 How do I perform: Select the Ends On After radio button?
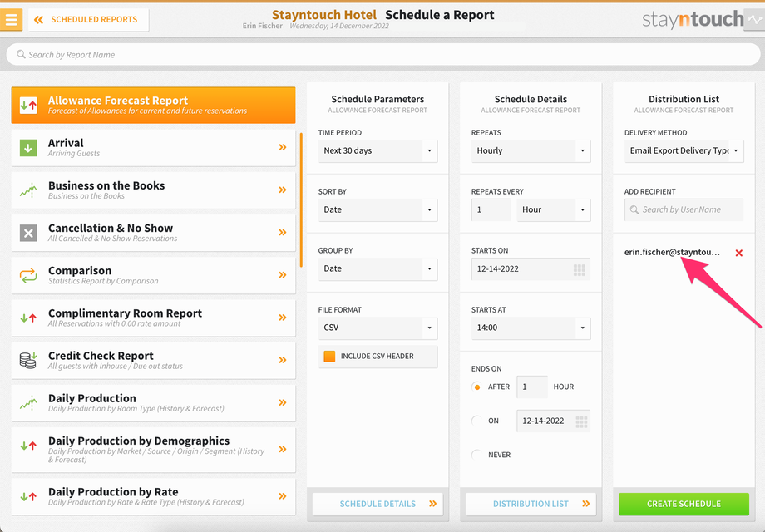pyautogui.click(x=477, y=387)
